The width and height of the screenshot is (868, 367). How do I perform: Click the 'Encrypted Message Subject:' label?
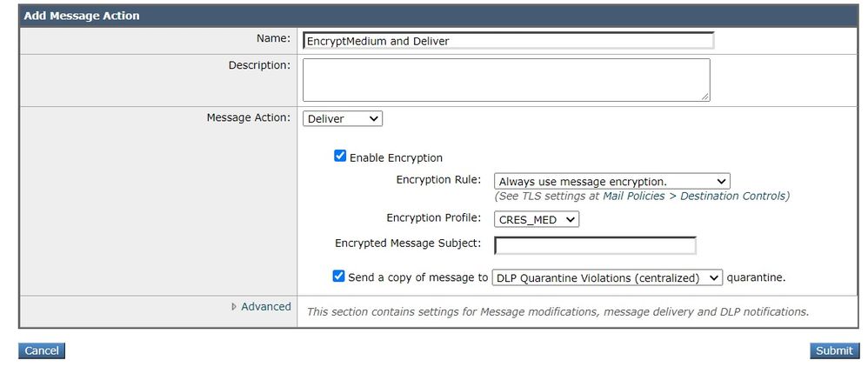(408, 244)
